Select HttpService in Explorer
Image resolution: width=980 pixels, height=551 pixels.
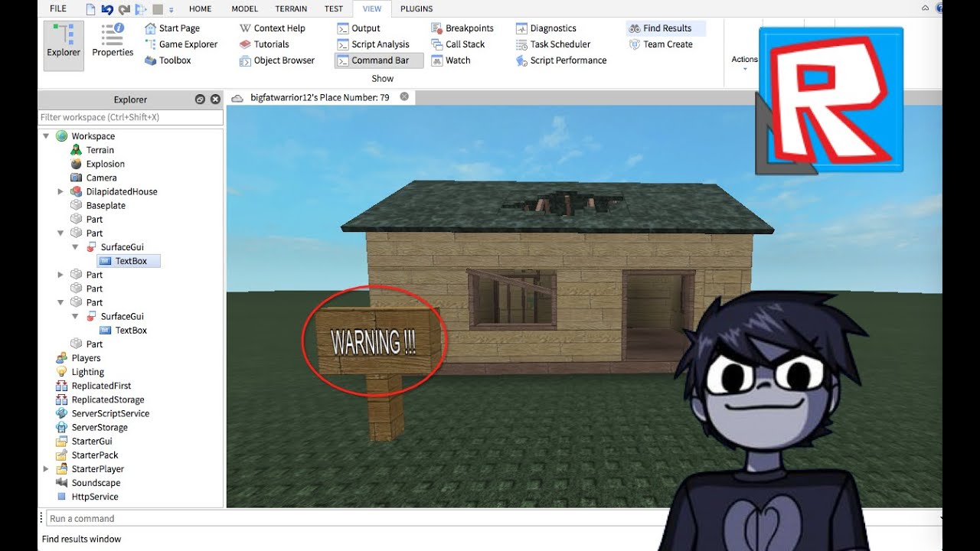tap(87, 497)
